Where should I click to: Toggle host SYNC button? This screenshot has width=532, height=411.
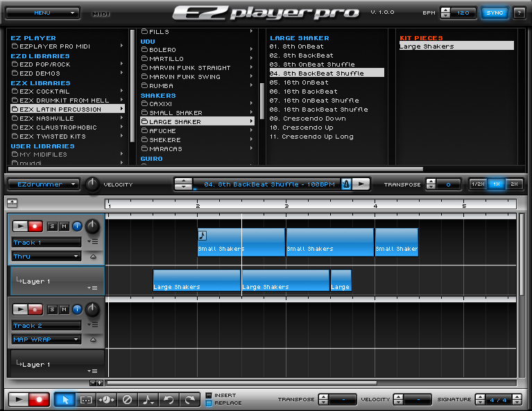pyautogui.click(x=495, y=13)
